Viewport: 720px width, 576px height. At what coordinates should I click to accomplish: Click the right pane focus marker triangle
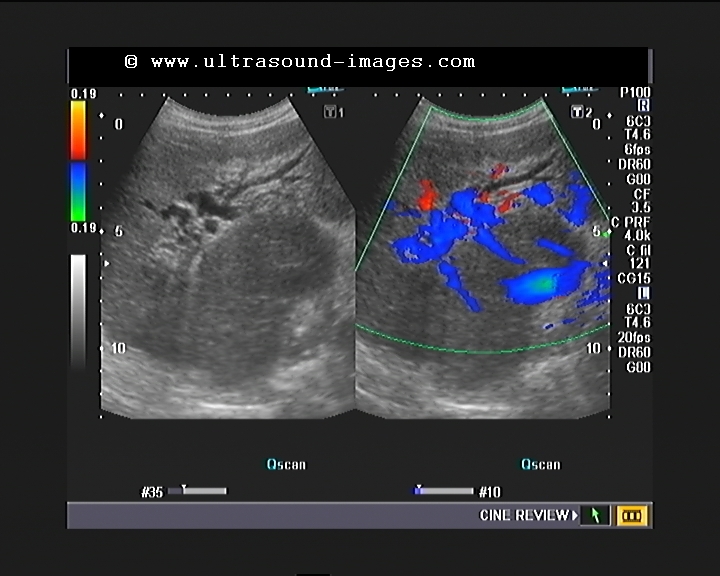coord(605,264)
